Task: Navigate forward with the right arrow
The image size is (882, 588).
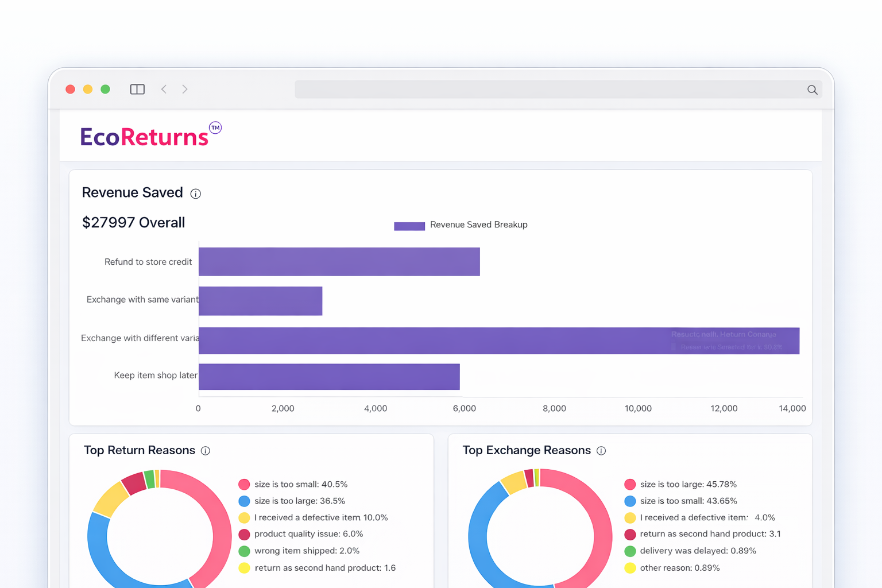Action: pyautogui.click(x=184, y=89)
